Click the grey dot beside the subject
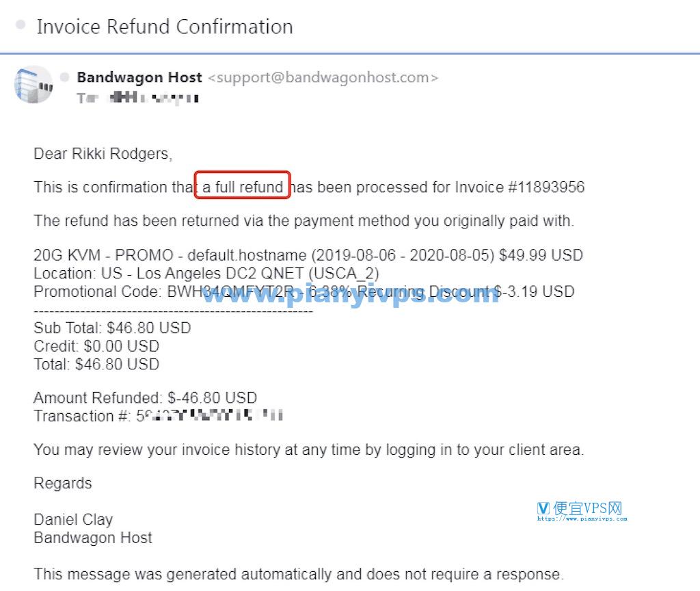This screenshot has height=591, width=700. pos(21,25)
